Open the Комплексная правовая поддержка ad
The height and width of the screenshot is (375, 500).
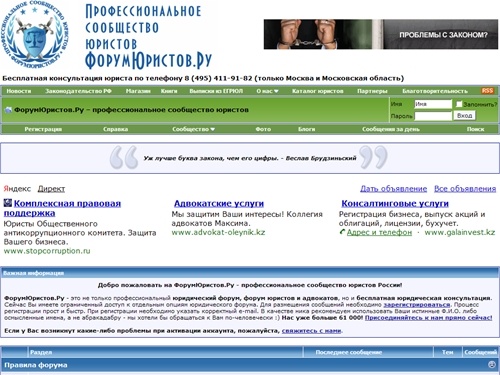(x=62, y=208)
